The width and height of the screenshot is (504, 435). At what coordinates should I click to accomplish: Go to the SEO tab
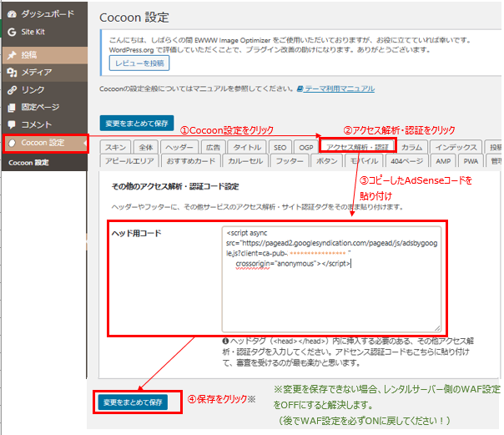coord(280,147)
